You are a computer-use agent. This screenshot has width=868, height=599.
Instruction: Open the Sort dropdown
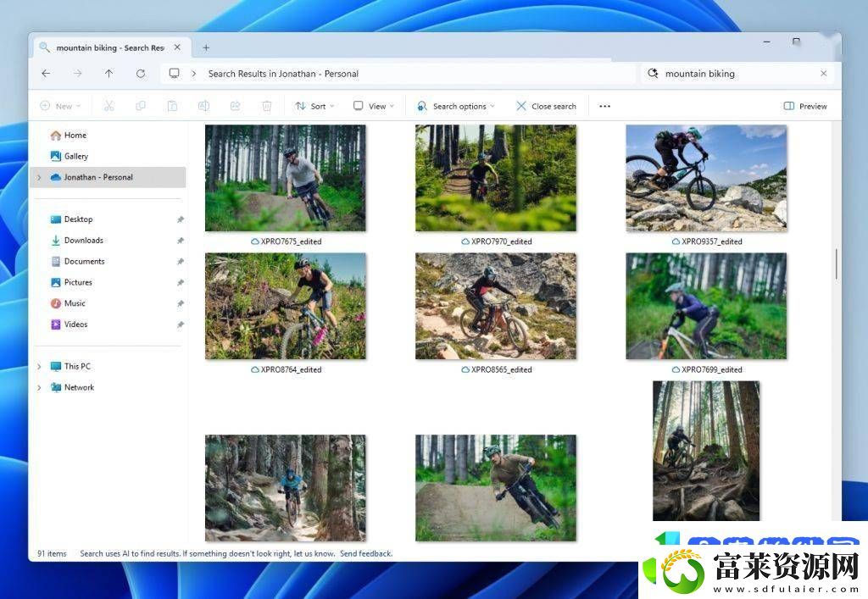click(314, 106)
